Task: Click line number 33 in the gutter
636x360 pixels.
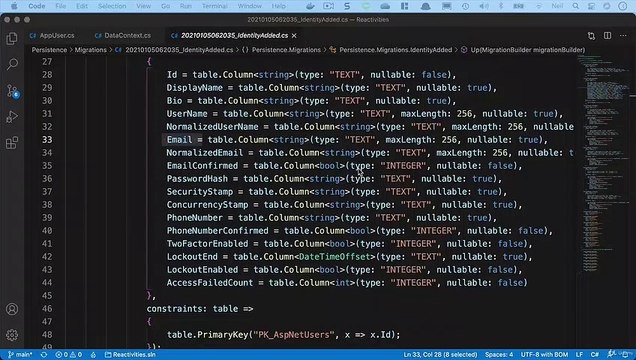Action: click(47, 140)
